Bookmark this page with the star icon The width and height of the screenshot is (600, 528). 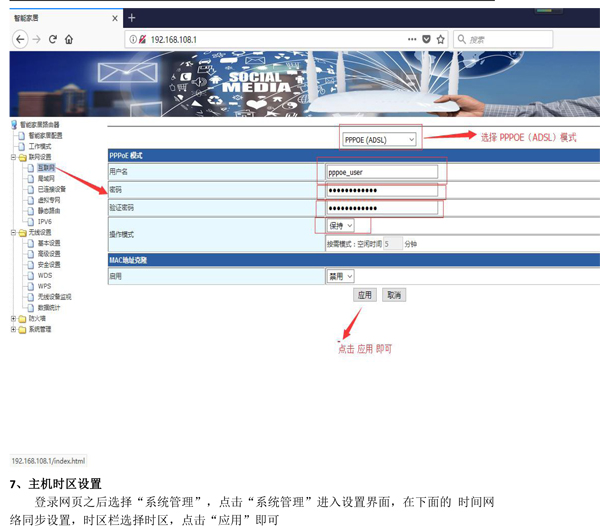(x=440, y=39)
